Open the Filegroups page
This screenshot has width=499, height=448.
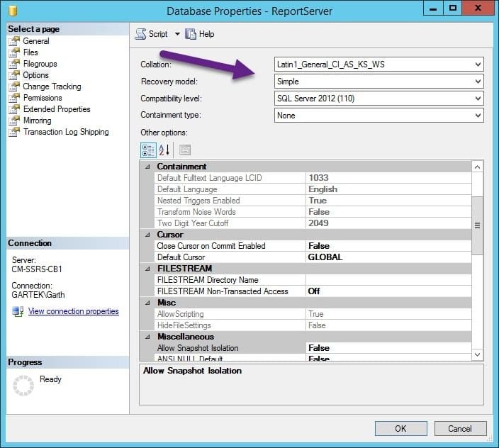tap(40, 64)
